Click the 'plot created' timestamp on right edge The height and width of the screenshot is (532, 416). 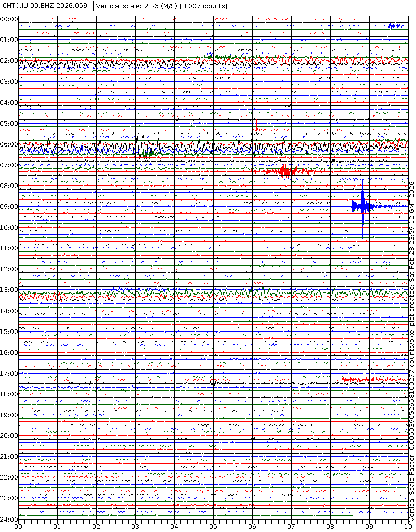coord(411,291)
